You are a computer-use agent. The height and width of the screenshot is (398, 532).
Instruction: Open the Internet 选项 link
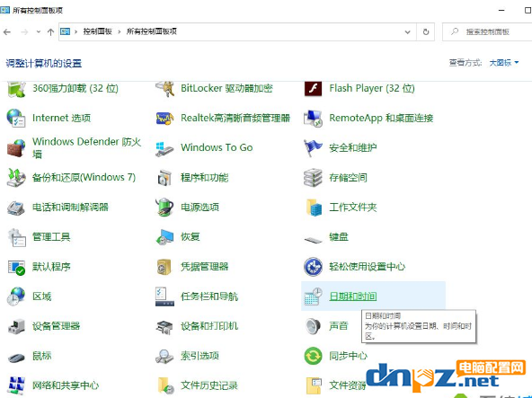coord(61,118)
